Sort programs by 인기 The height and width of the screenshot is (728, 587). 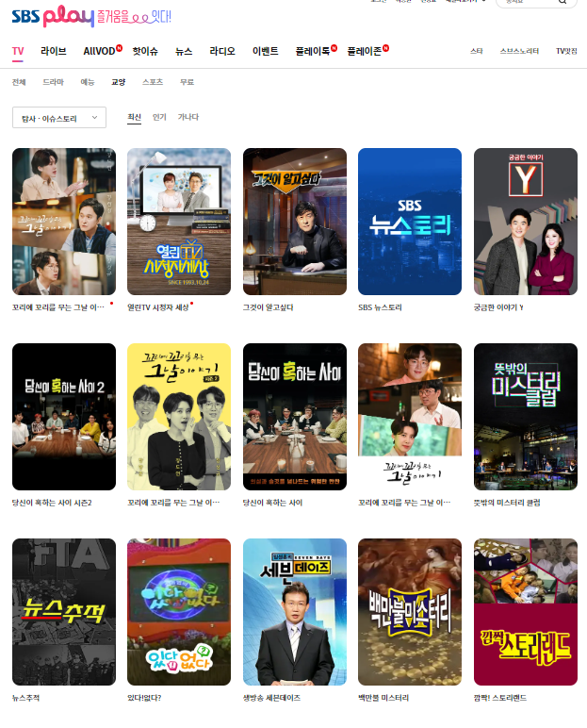(x=159, y=117)
